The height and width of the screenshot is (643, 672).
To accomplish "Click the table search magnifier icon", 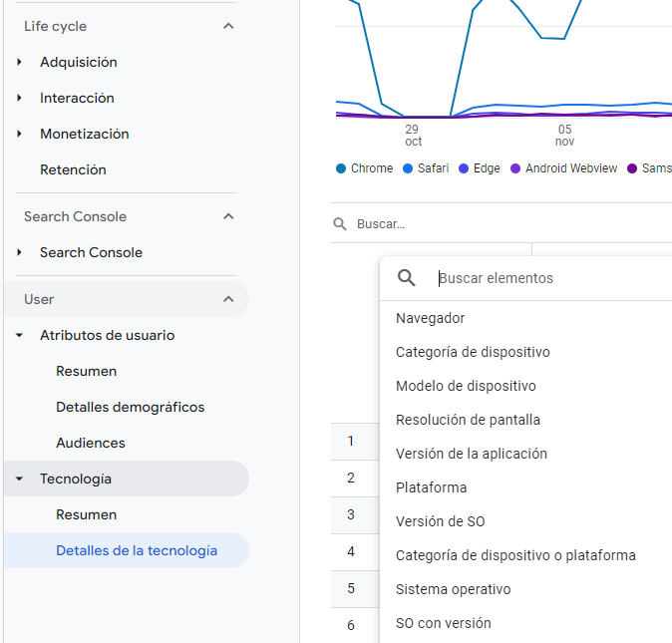I will (341, 224).
